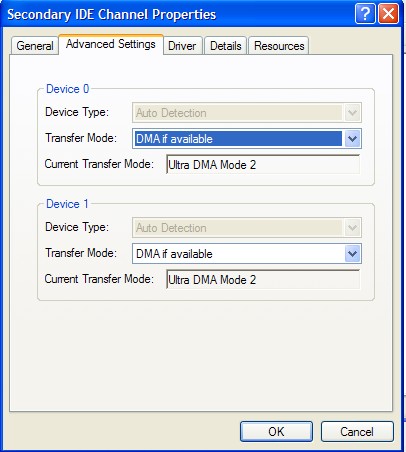Click Device 0 Auto Detection device type box
Screen dimensions: 406x452
tap(247, 113)
